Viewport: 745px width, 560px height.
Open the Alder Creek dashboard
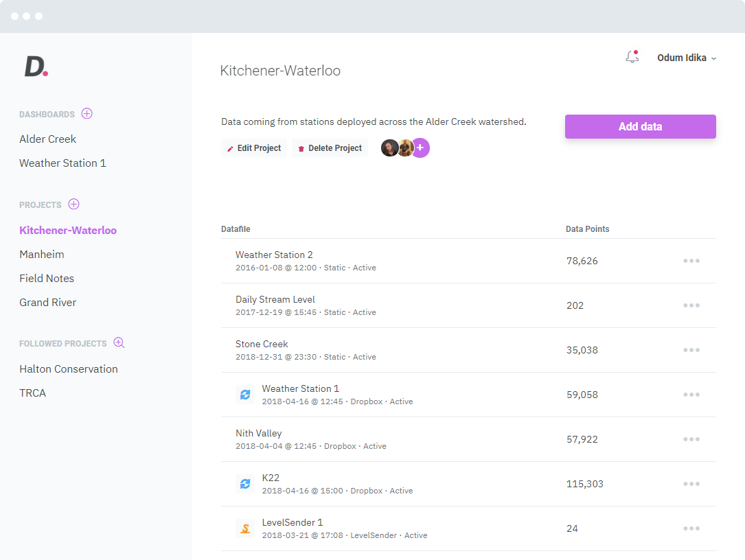47,139
